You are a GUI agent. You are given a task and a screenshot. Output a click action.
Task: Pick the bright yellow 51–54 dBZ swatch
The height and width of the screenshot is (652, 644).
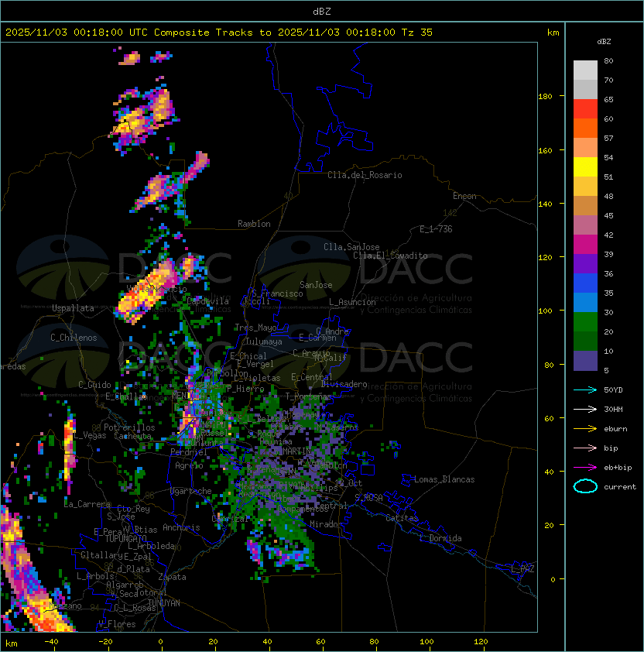click(x=585, y=166)
